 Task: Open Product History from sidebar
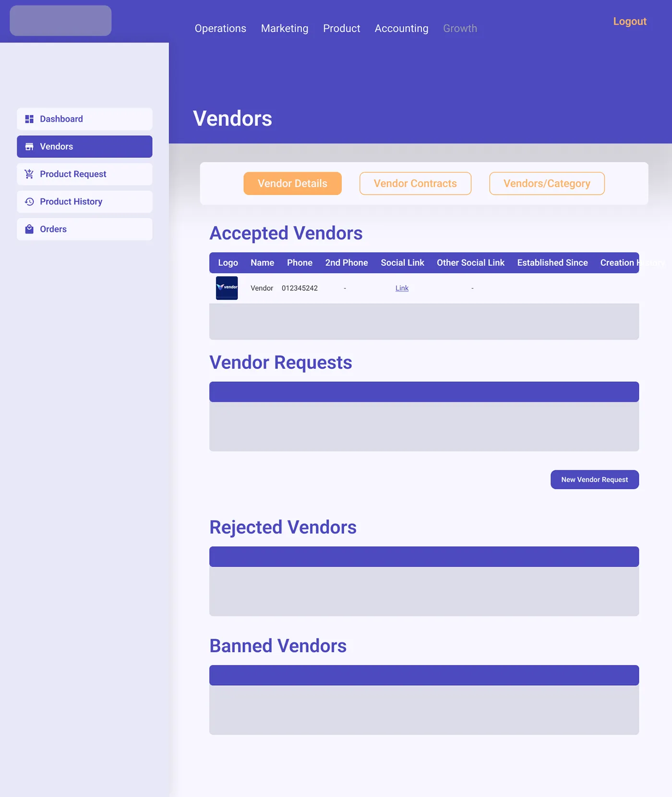coord(84,202)
